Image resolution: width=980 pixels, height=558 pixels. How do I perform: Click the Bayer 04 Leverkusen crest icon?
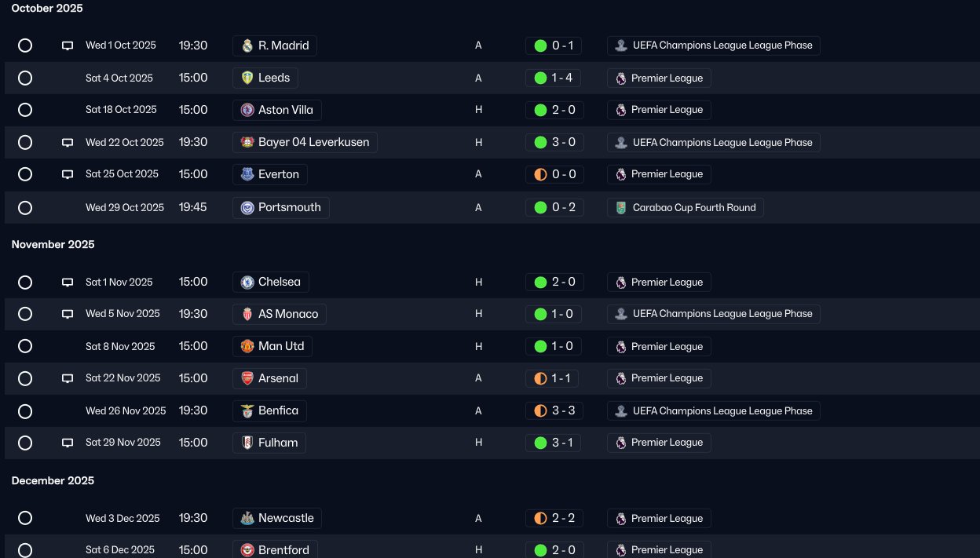[247, 142]
